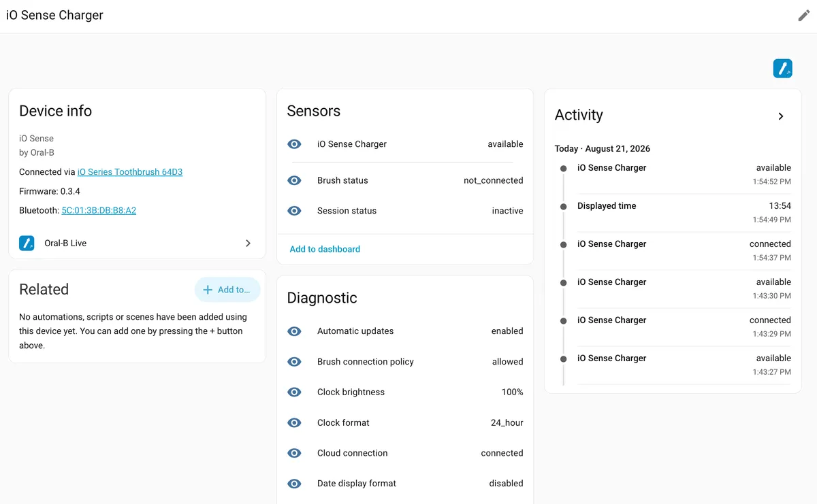The image size is (817, 504).
Task: Click iO Sense Charger page title
Action: point(54,15)
